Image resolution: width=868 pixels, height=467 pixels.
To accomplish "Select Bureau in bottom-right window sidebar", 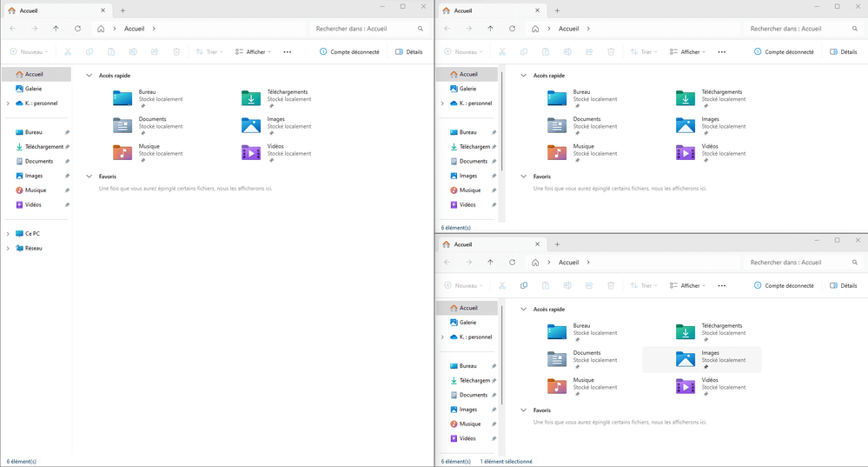I will pos(467,365).
